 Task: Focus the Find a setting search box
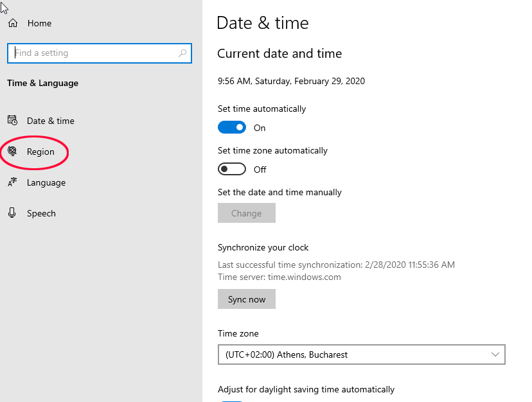click(100, 53)
